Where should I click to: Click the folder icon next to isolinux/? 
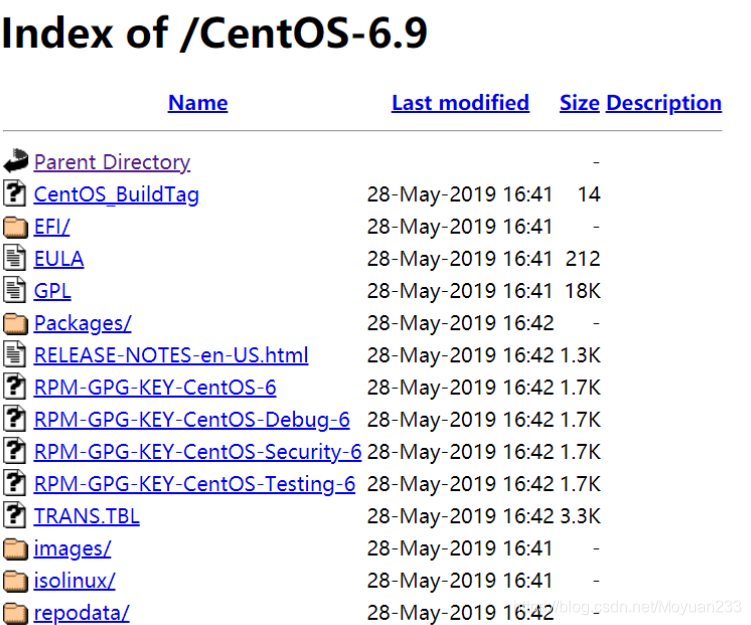coord(15,580)
